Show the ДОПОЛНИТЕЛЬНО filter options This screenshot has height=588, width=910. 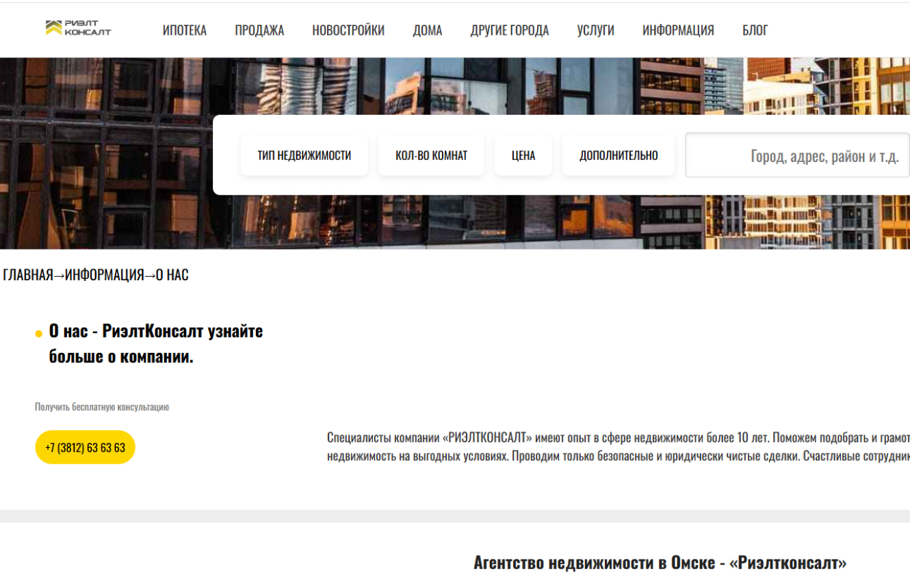(x=619, y=155)
